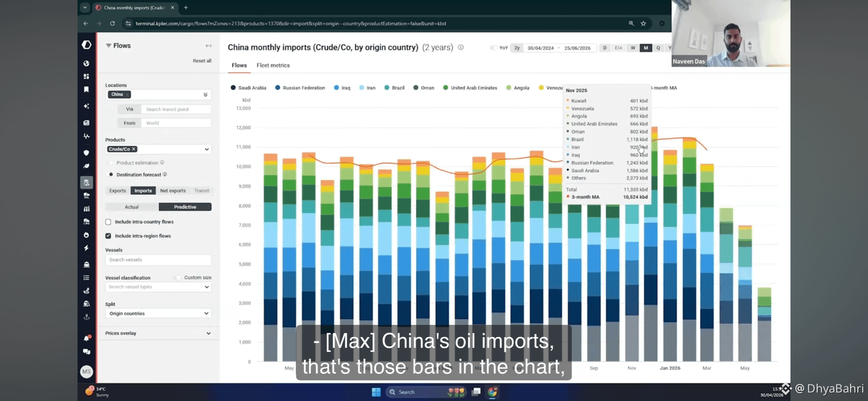Check Include intra-country flows
The image size is (868, 401).
108,222
